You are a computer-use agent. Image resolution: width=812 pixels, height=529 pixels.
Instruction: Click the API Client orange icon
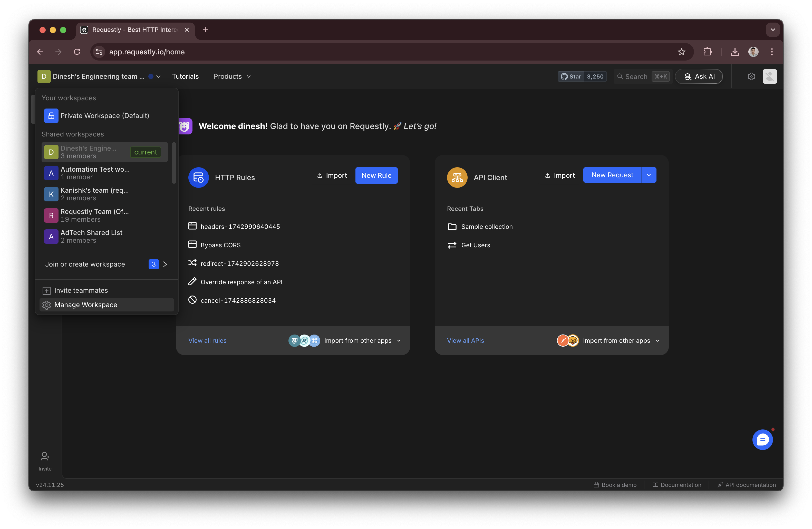[457, 177]
